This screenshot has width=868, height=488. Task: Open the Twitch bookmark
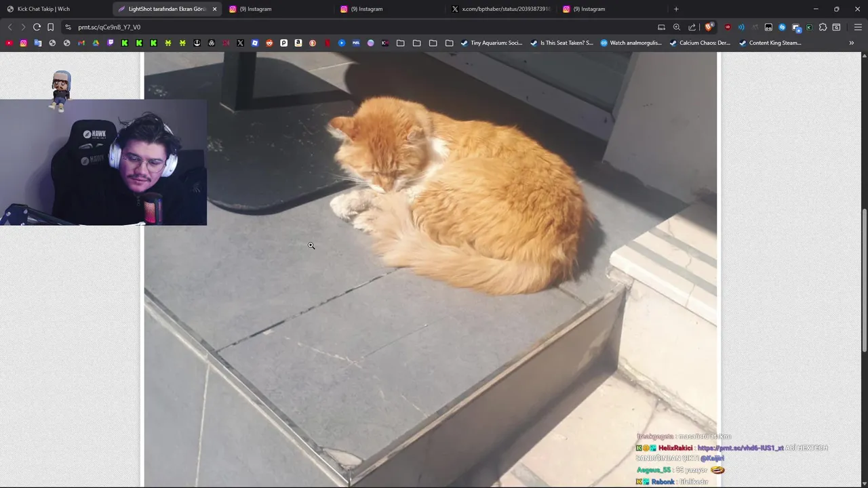click(111, 43)
